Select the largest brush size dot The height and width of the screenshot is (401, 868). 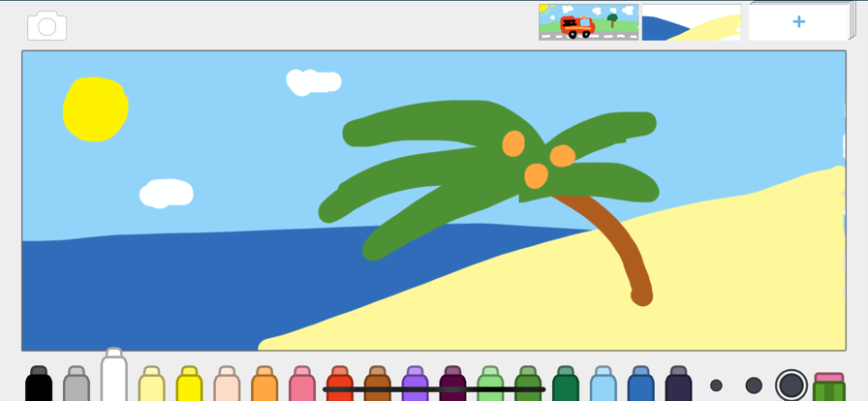[x=791, y=385]
